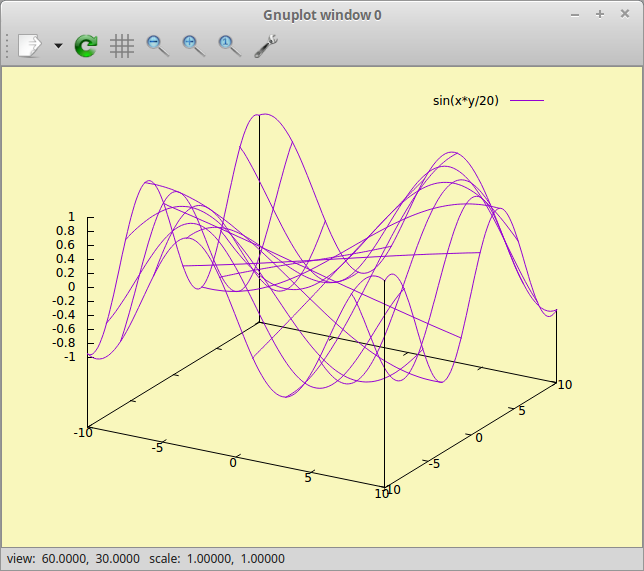This screenshot has width=644, height=571.
Task: Apply previous zoom with minus magnifier
Action: pos(158,45)
